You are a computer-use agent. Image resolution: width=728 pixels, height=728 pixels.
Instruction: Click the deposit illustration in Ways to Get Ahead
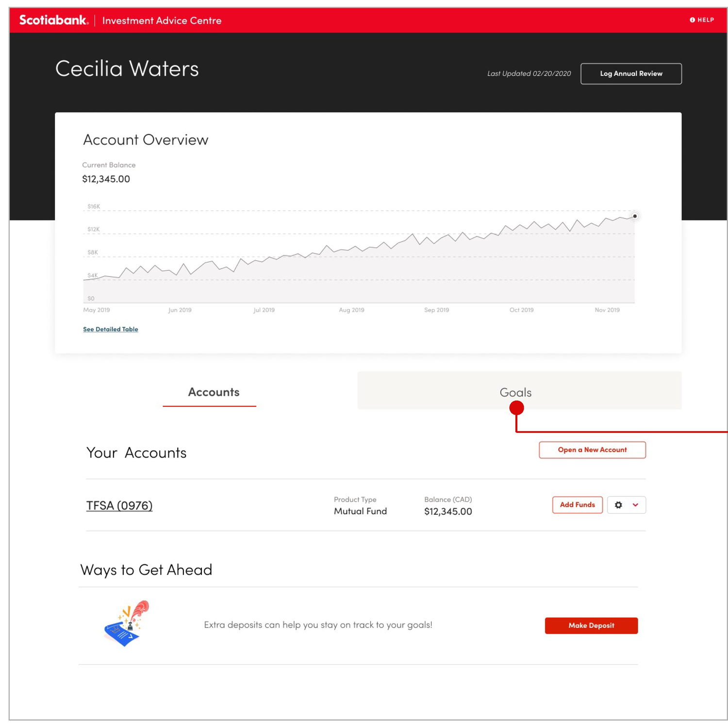(x=126, y=623)
